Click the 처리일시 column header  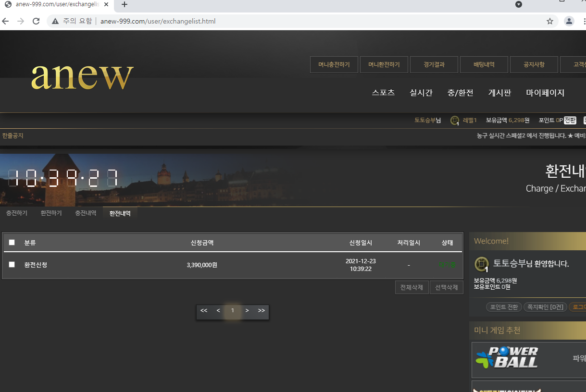(x=409, y=243)
